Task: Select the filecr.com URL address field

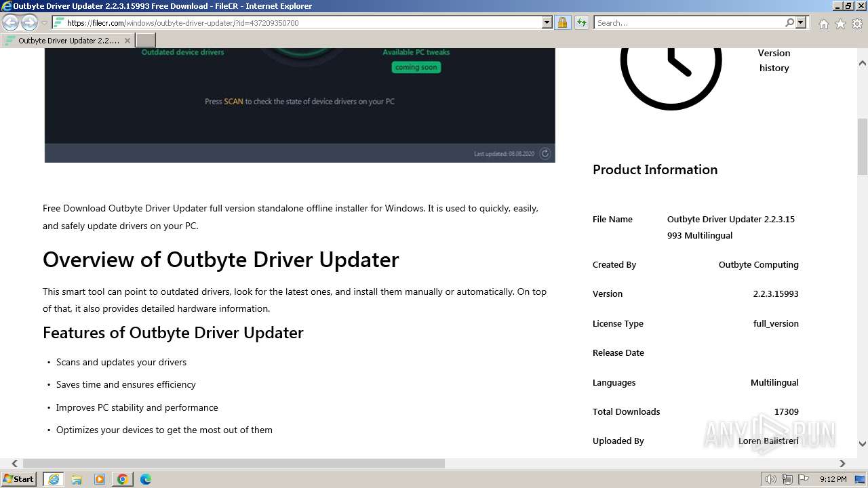Action: [303, 22]
